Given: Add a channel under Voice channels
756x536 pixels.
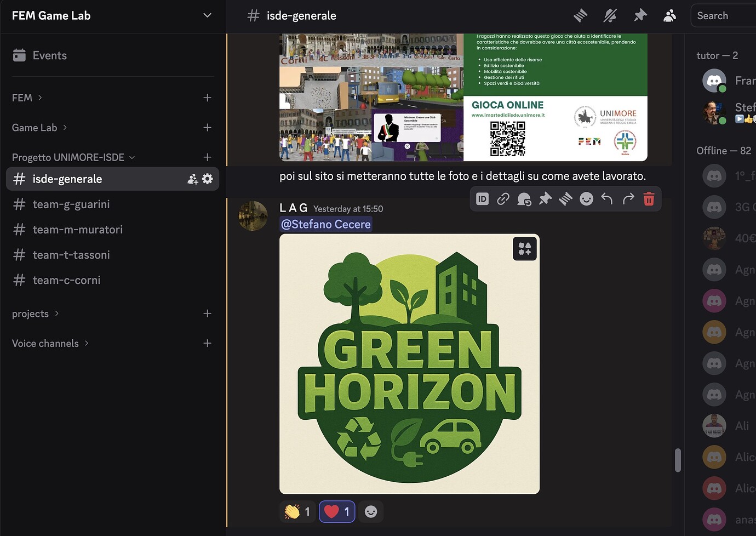Looking at the screenshot, I should tap(207, 343).
